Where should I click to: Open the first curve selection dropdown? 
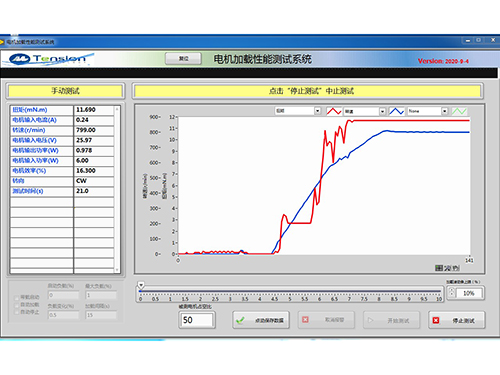coord(317,111)
